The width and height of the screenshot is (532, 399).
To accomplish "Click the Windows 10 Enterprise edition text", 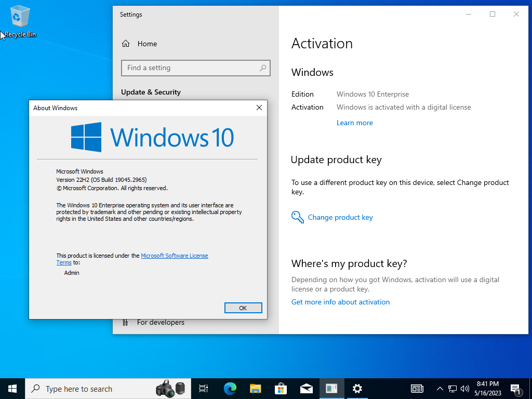I will point(373,94).
